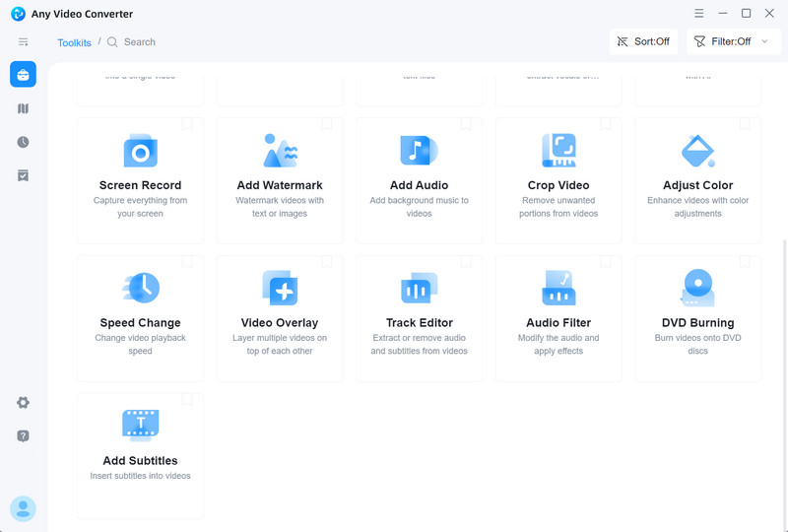
Task: Click the Add Watermark title
Action: click(x=280, y=185)
